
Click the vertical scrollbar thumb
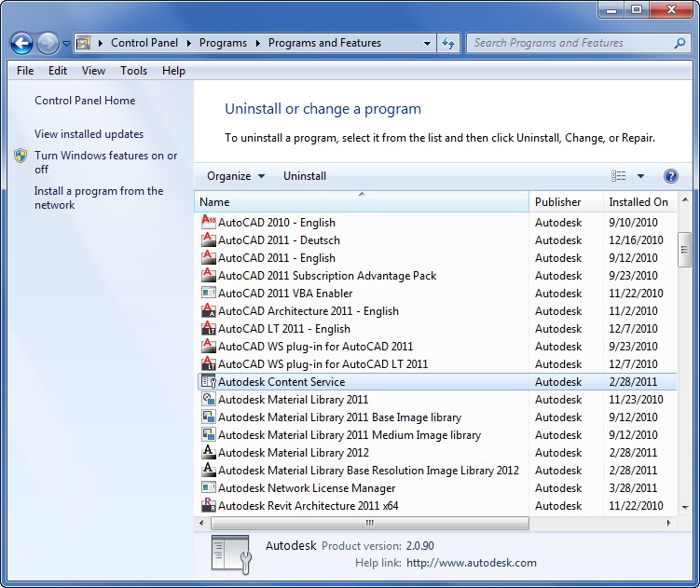coord(684,250)
